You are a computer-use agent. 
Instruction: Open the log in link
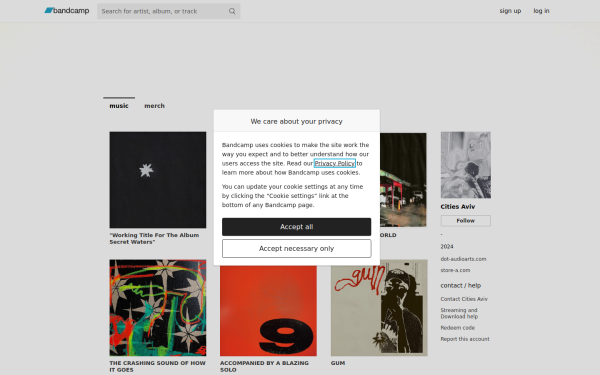[x=541, y=11]
